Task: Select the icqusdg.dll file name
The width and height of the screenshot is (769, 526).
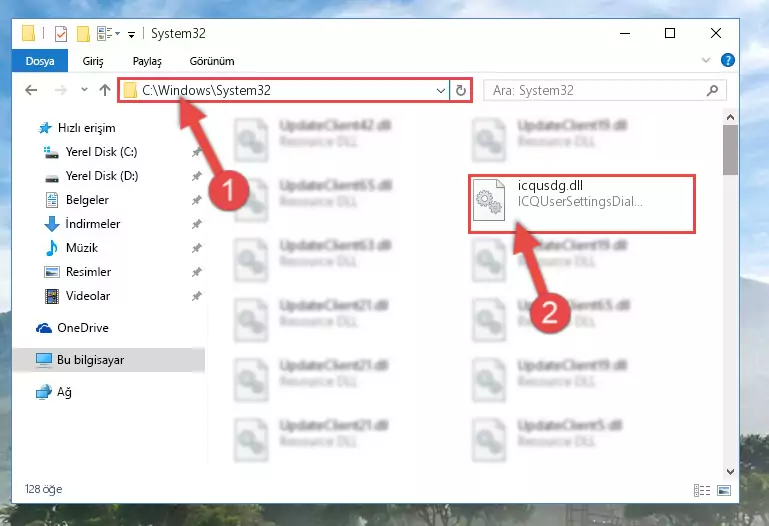Action: click(x=550, y=186)
